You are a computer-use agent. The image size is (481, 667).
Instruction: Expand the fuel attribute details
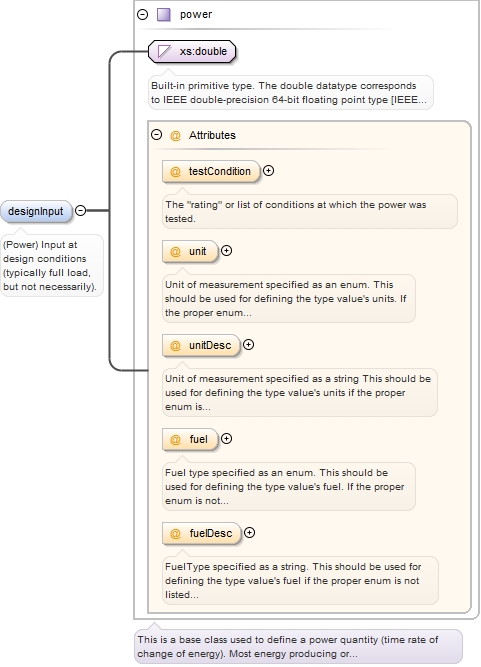[x=227, y=439]
